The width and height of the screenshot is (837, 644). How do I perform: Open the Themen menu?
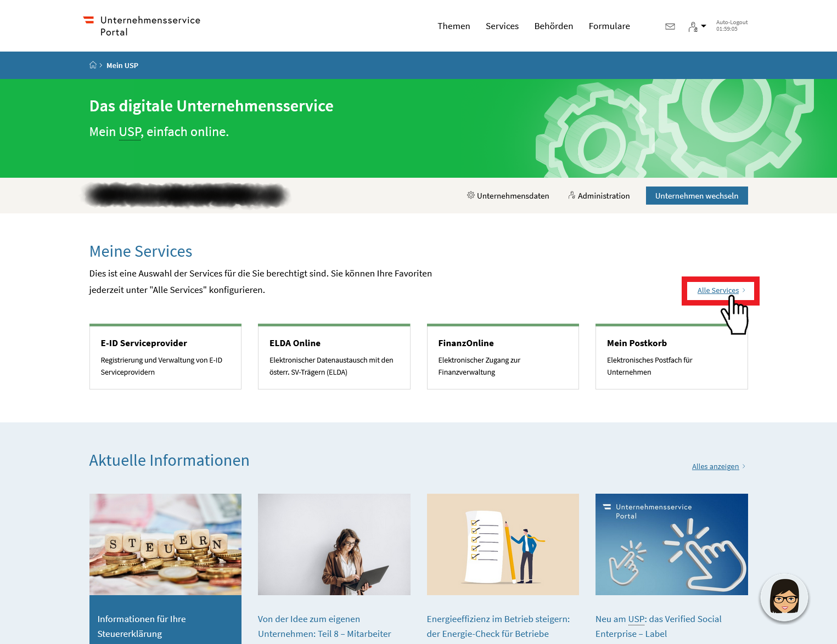click(454, 26)
